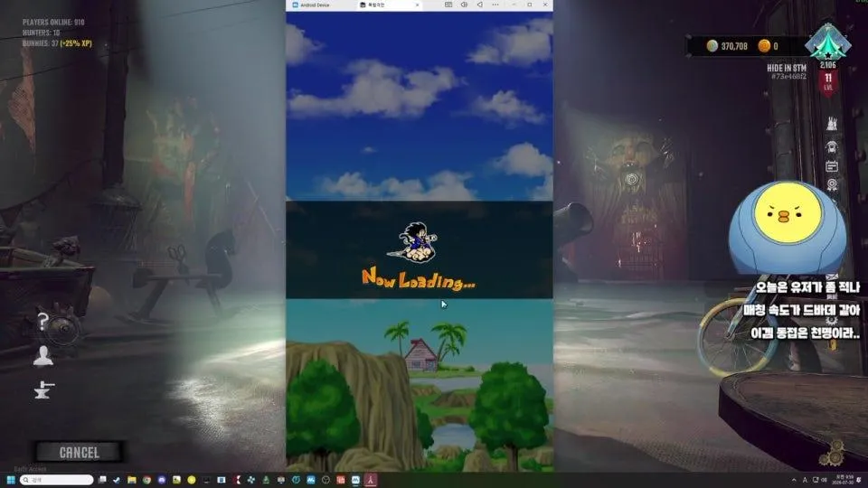Open the calendar icon in right sidebar
This screenshot has width=868, height=488.
832,165
